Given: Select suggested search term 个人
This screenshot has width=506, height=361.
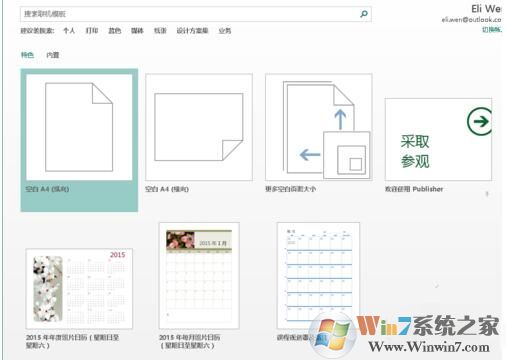Looking at the screenshot, I should pos(69,31).
